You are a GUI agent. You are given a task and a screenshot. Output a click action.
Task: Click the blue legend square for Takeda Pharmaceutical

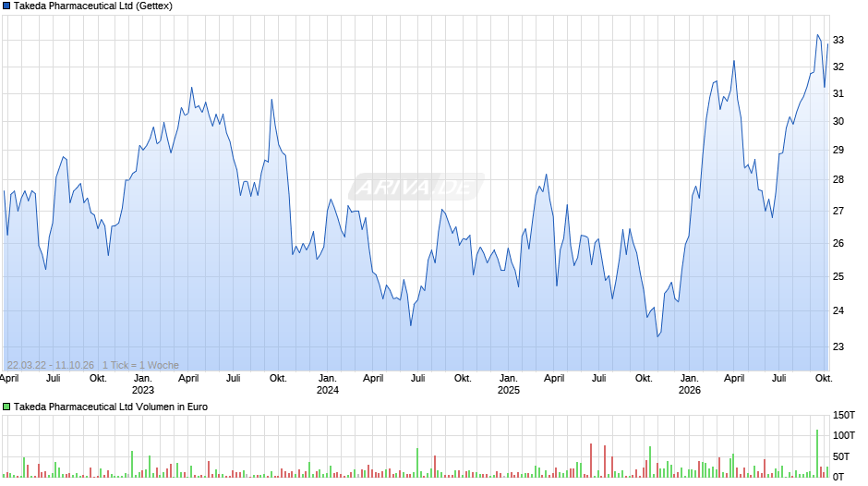point(6,6)
